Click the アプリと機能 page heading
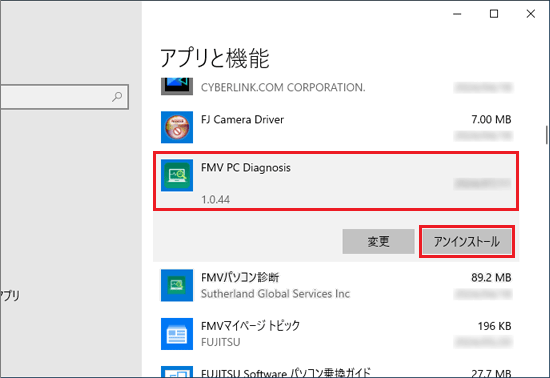 coord(215,58)
